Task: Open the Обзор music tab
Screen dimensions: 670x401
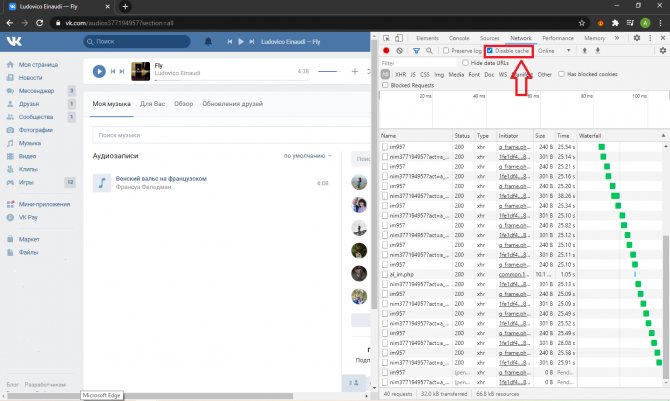Action: coord(184,104)
